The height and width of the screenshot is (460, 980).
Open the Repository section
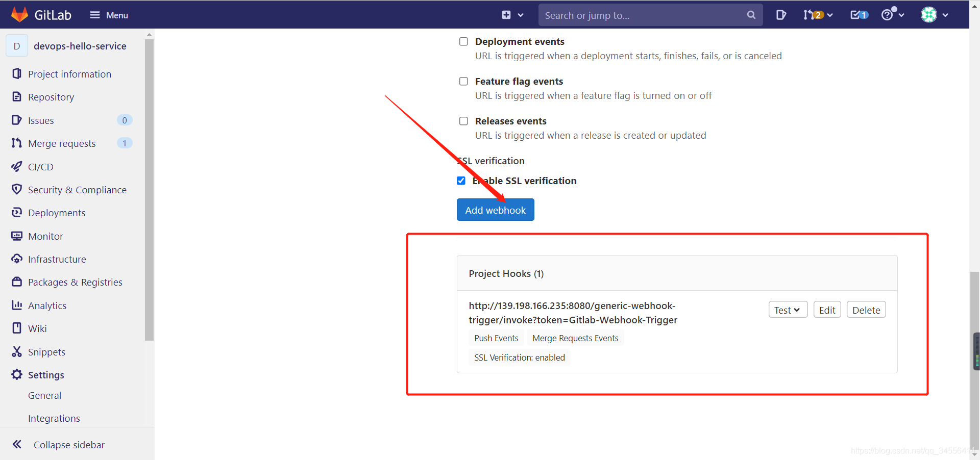pyautogui.click(x=51, y=97)
